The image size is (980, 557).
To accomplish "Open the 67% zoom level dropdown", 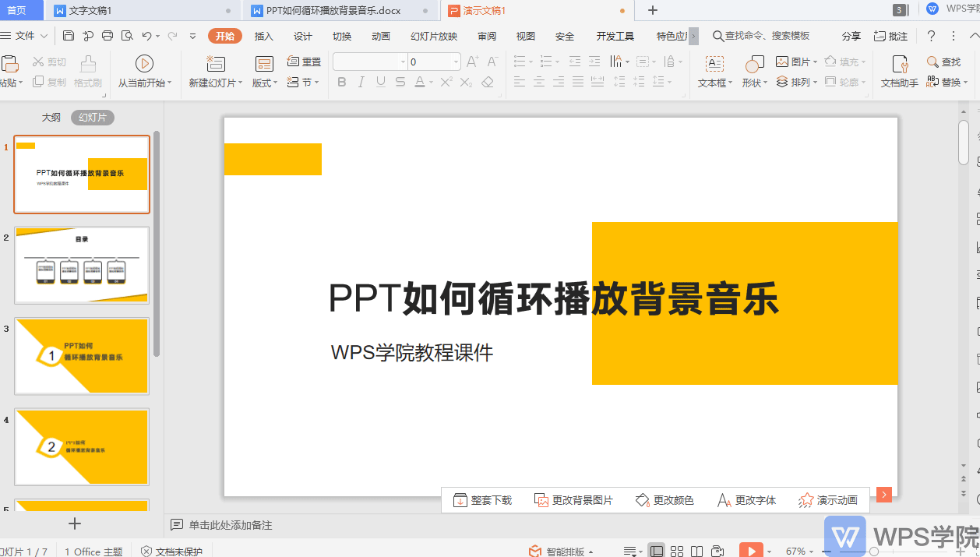I will click(x=799, y=551).
